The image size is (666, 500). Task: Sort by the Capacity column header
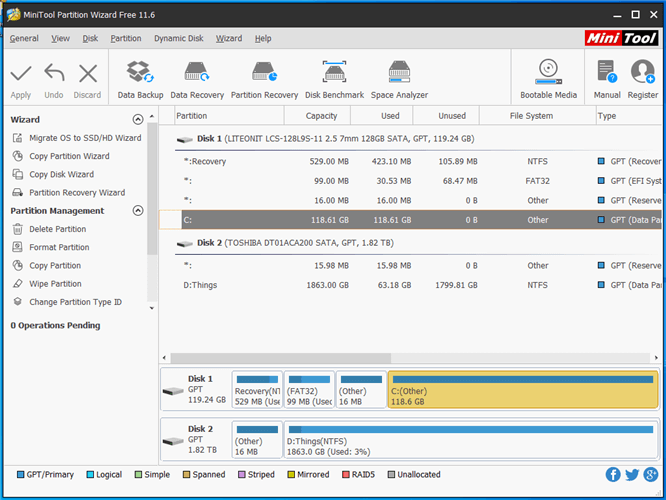click(317, 116)
